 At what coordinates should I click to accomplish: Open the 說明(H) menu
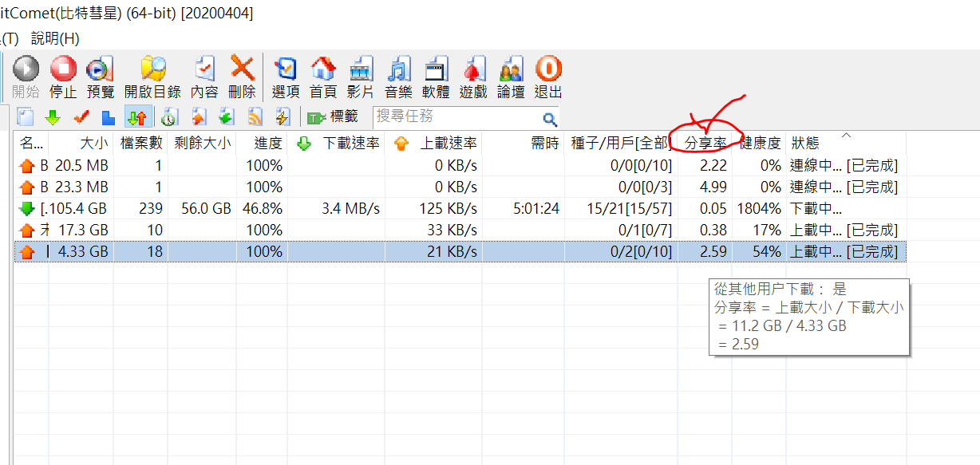tap(55, 38)
